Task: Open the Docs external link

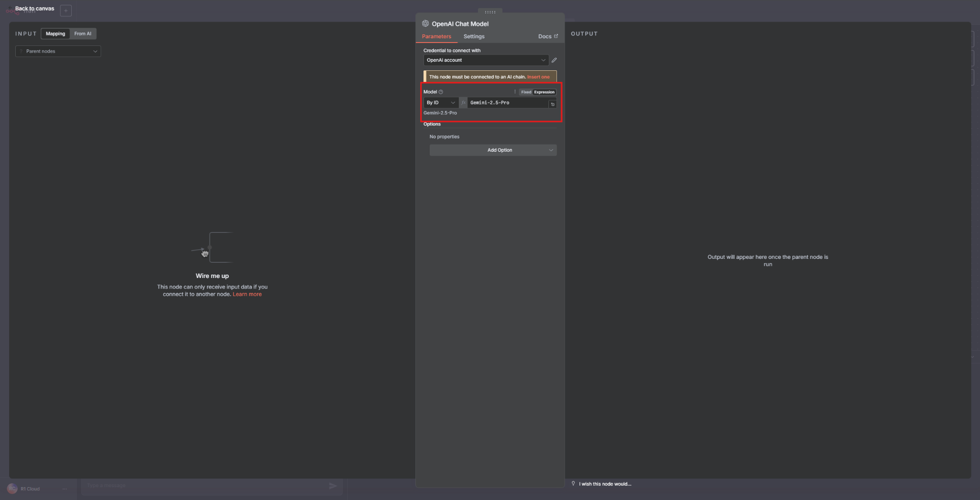Action: pos(548,36)
